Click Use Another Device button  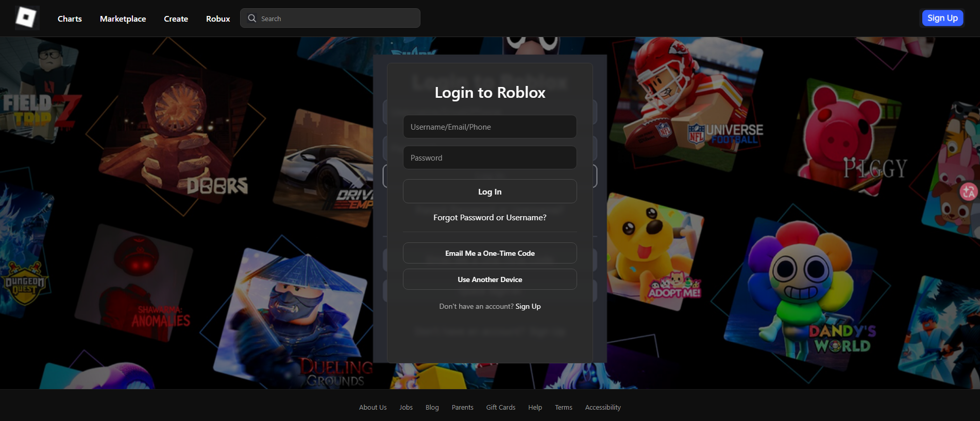coord(489,279)
